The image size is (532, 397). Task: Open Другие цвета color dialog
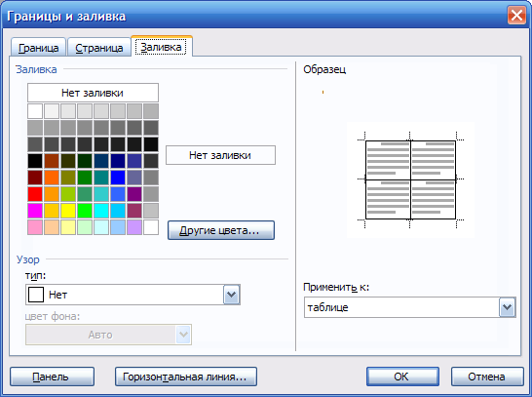pyautogui.click(x=221, y=230)
